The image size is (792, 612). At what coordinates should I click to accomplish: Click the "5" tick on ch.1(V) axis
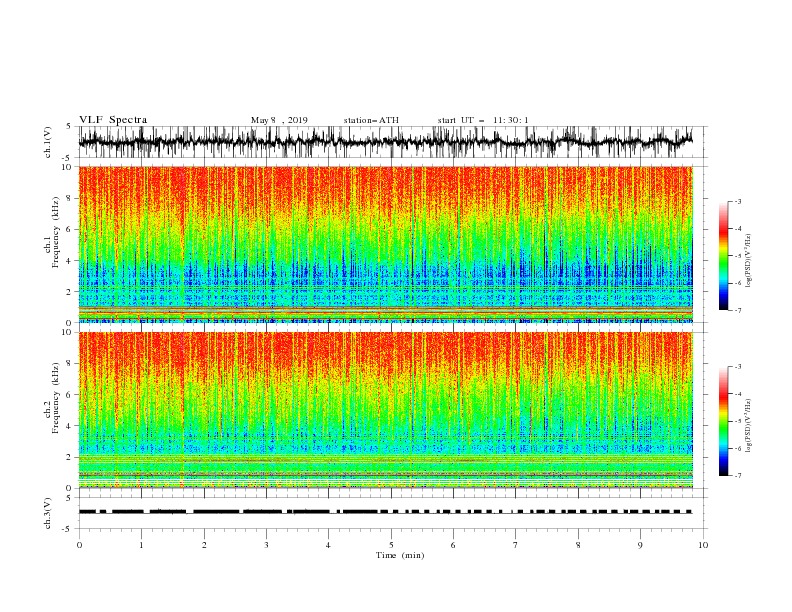tap(69, 127)
